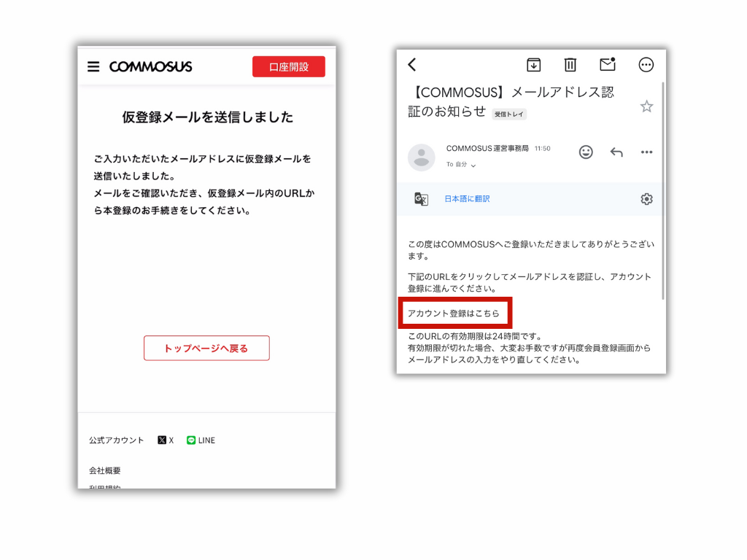Open the more options circle in mail toolbar

click(x=646, y=64)
